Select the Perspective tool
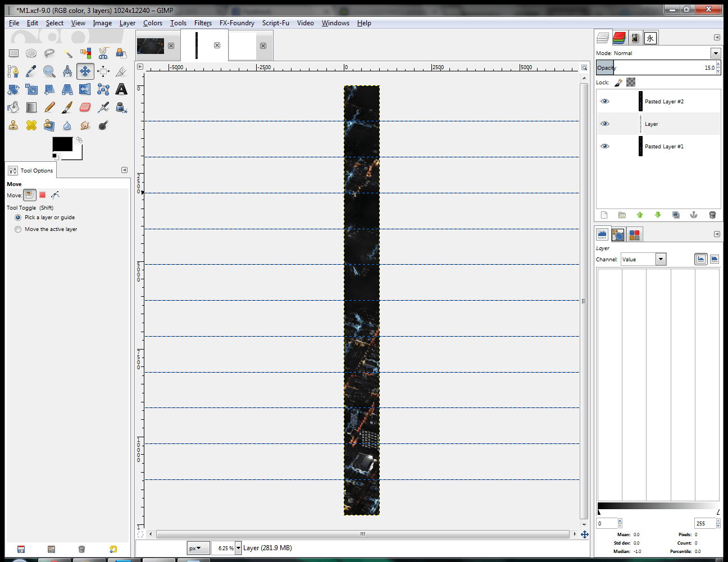The height and width of the screenshot is (562, 728). tap(67, 89)
